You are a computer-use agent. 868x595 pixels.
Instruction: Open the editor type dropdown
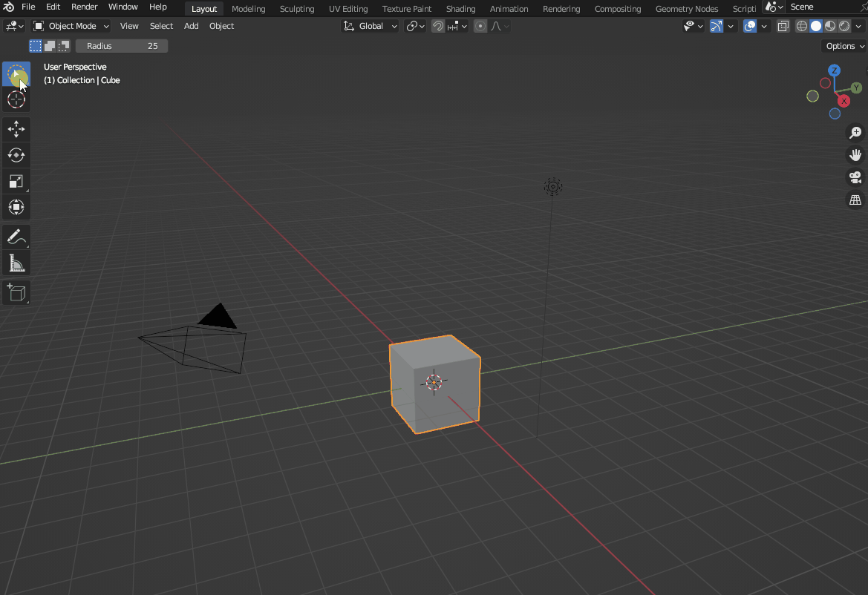pos(14,26)
